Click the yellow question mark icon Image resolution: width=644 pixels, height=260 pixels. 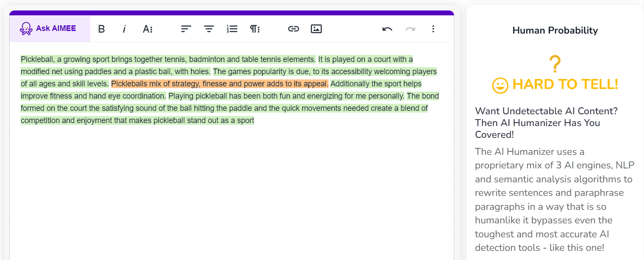(x=555, y=64)
